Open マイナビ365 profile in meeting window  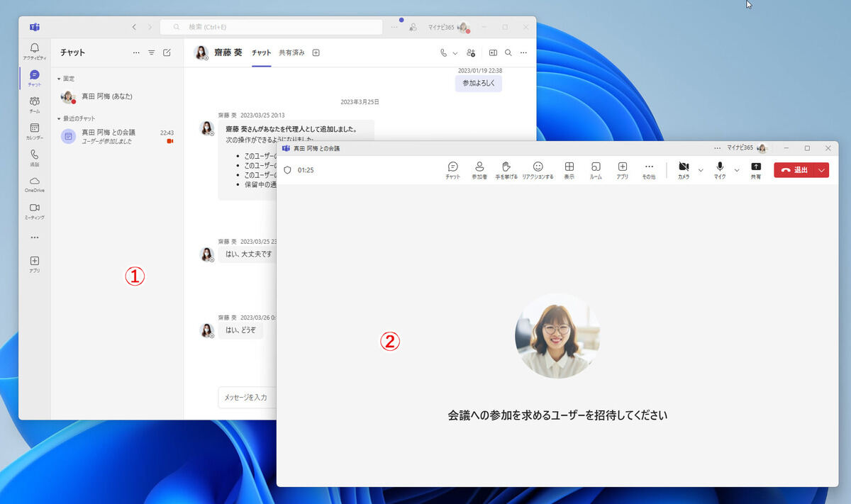747,148
